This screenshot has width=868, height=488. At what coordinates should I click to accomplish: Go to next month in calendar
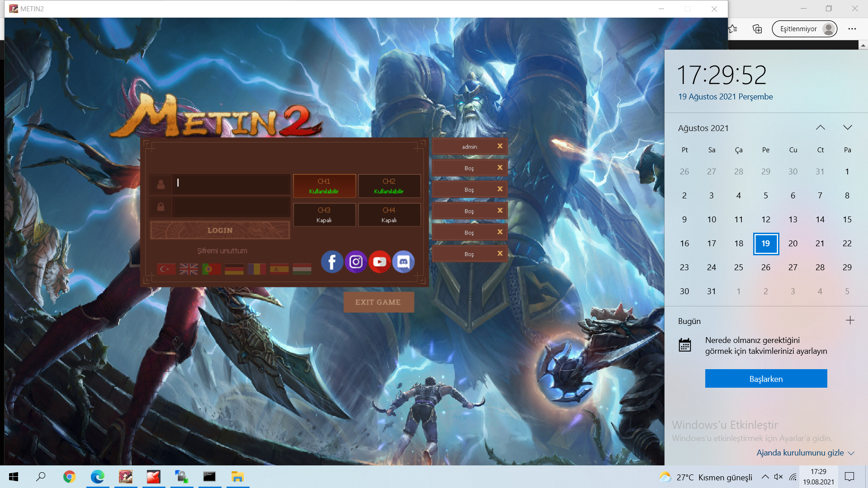847,128
